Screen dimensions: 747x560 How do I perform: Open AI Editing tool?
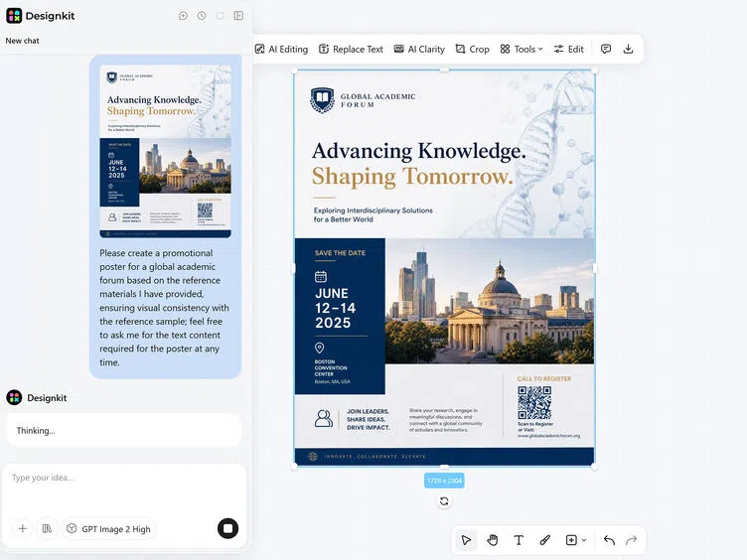pos(281,49)
